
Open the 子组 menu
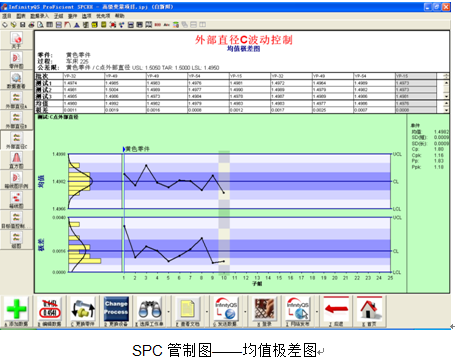(59, 16)
